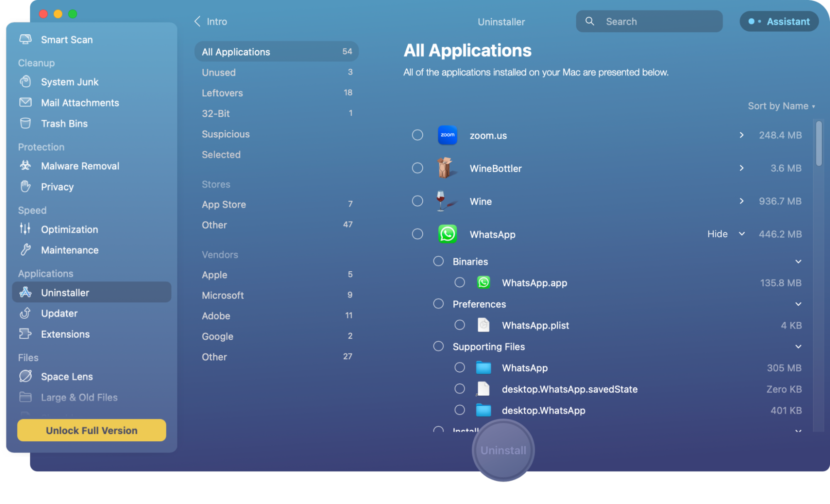Select zoom.us for removal
This screenshot has width=830, height=504.
click(x=417, y=135)
